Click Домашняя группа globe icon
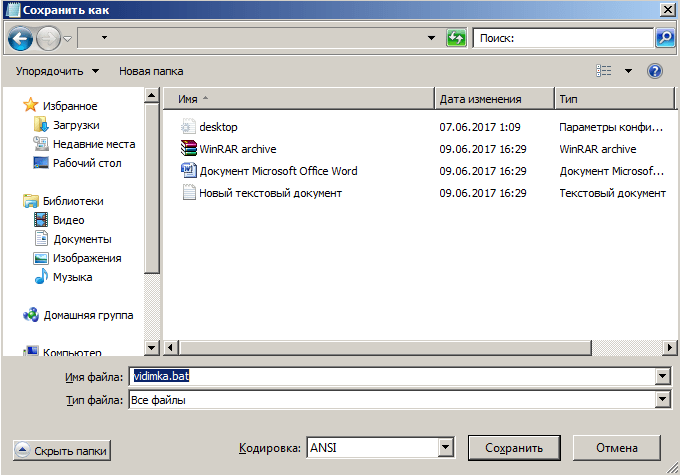Image resolution: width=680 pixels, height=475 pixels. (x=31, y=315)
